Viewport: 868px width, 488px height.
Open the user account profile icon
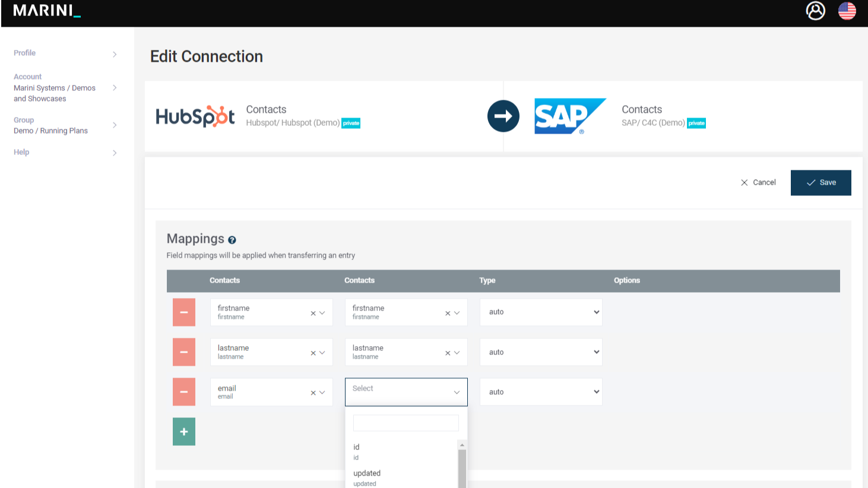point(815,11)
